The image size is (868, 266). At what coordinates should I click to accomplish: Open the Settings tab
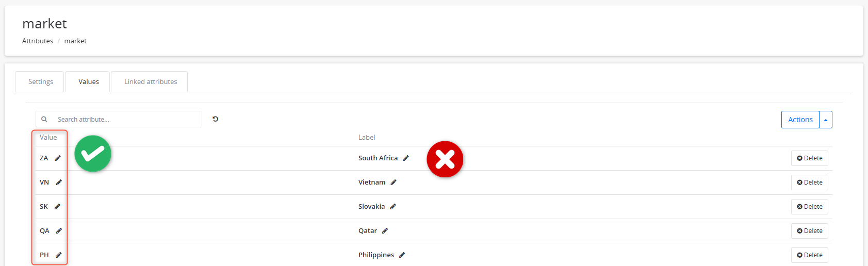coord(40,81)
